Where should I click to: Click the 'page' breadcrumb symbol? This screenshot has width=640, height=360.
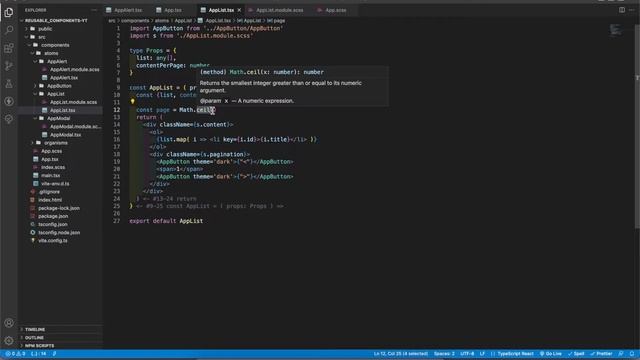click(279, 20)
